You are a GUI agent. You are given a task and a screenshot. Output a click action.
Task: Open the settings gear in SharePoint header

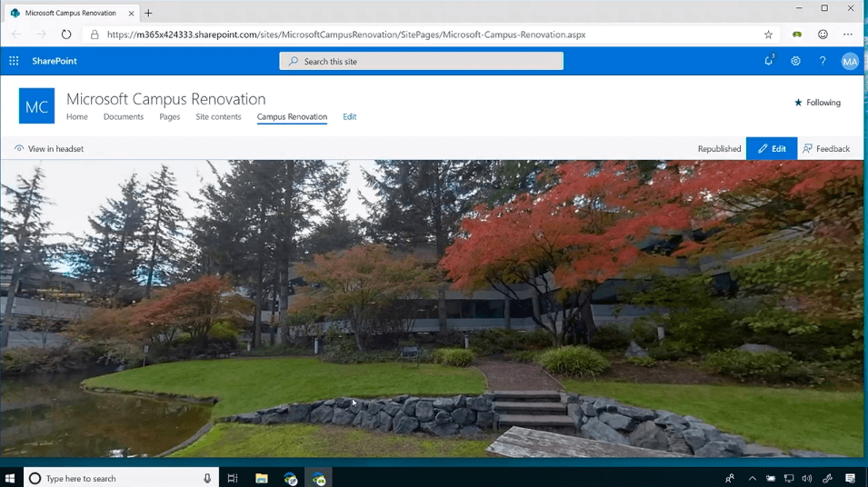coord(795,61)
